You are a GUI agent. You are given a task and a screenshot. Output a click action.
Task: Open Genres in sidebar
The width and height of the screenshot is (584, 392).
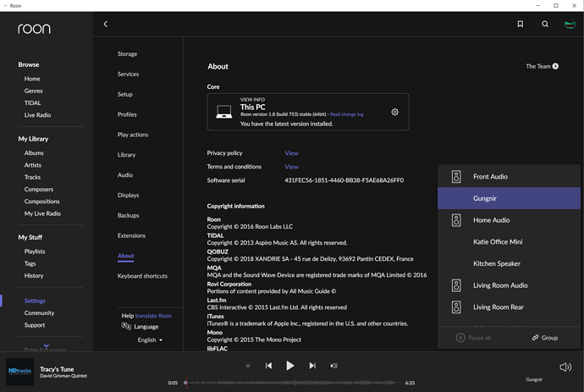pyautogui.click(x=34, y=91)
